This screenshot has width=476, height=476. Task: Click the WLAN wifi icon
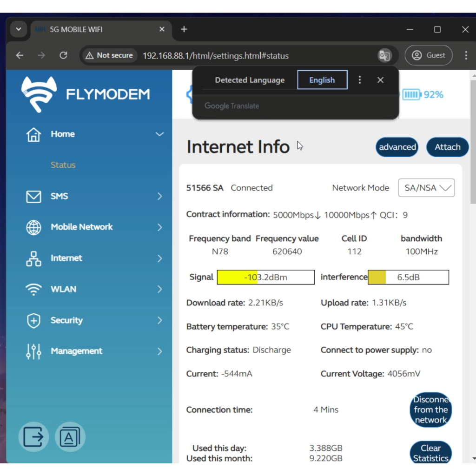(x=33, y=289)
